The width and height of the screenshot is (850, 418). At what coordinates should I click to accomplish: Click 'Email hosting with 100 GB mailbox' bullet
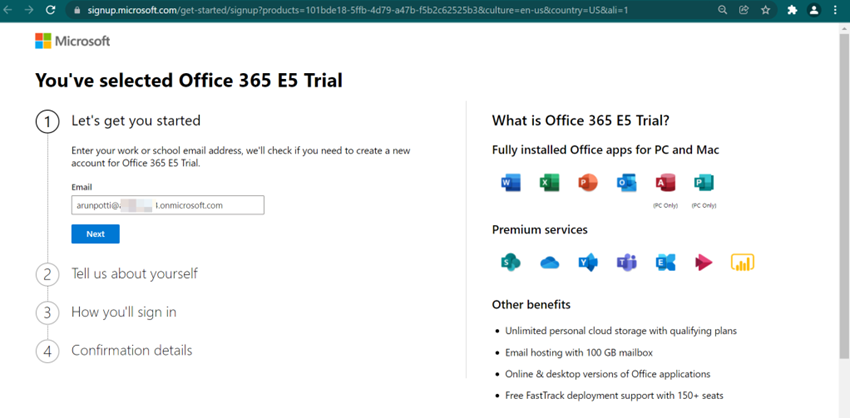click(579, 353)
